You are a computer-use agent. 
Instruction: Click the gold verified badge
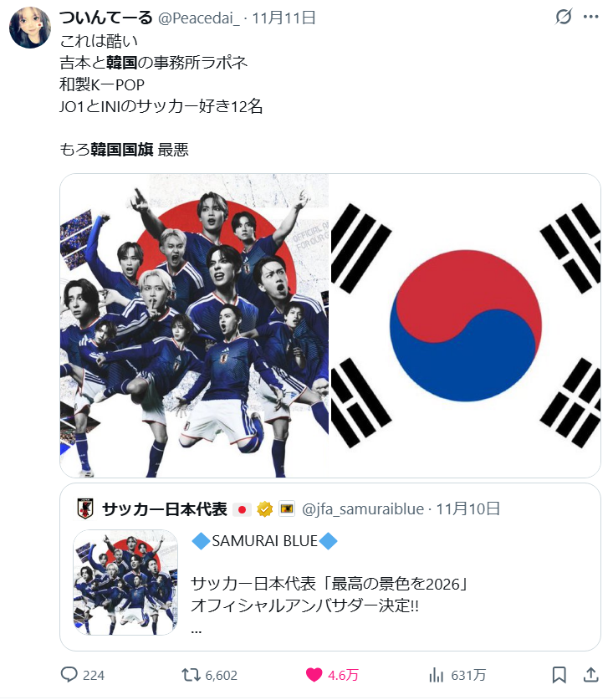265,509
